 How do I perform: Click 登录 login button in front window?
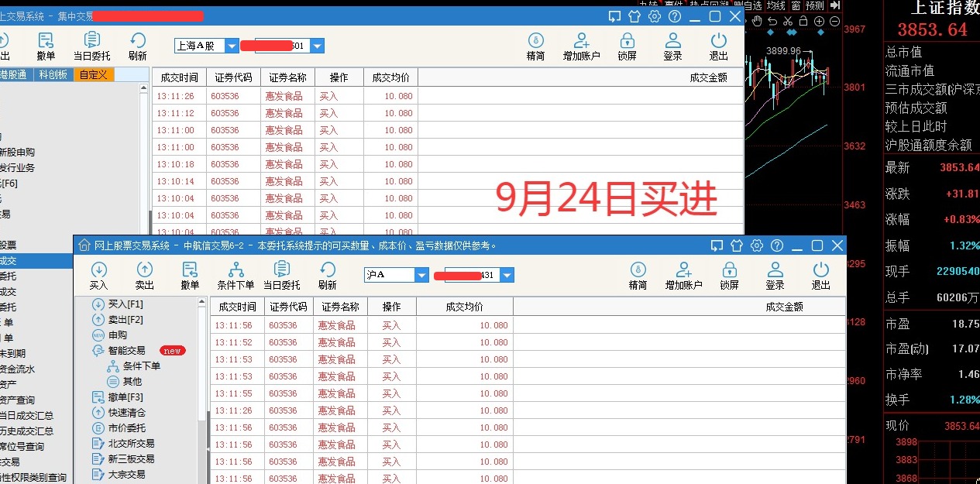pos(775,274)
